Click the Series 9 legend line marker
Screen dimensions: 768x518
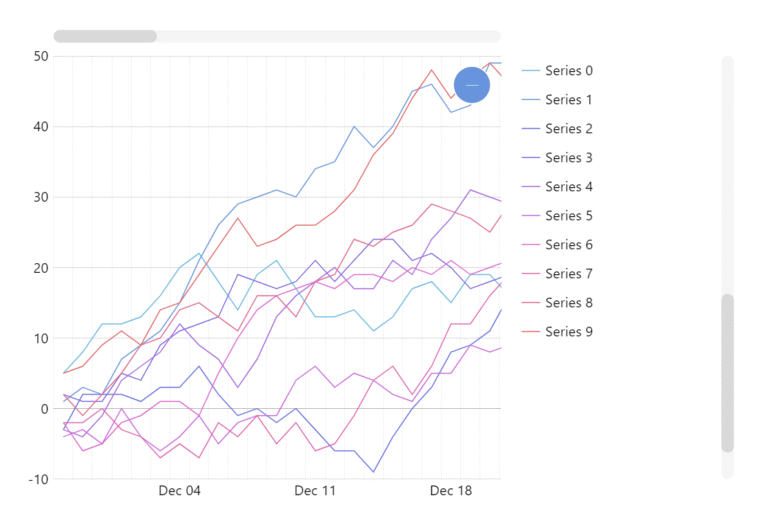[x=530, y=332]
